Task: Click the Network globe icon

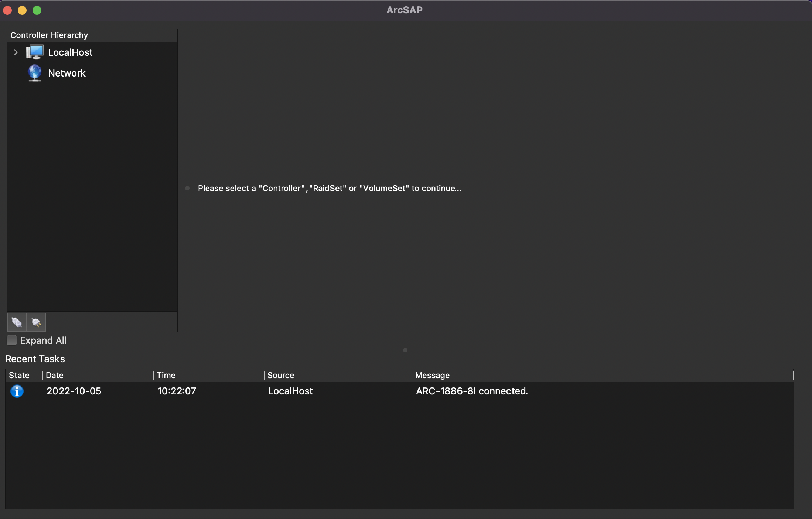Action: [x=35, y=73]
